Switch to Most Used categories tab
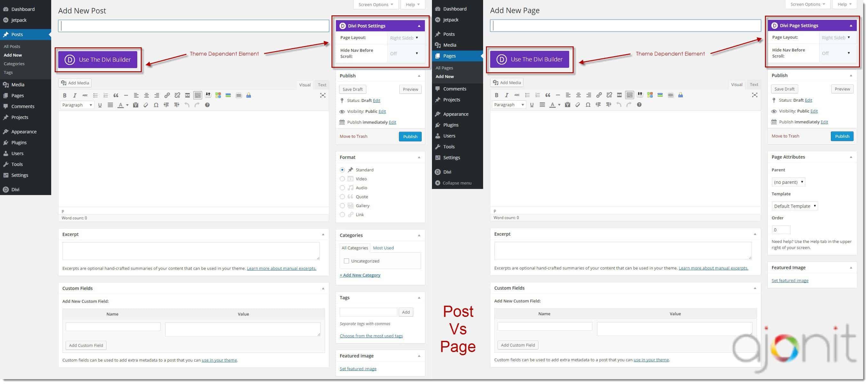 coord(383,248)
